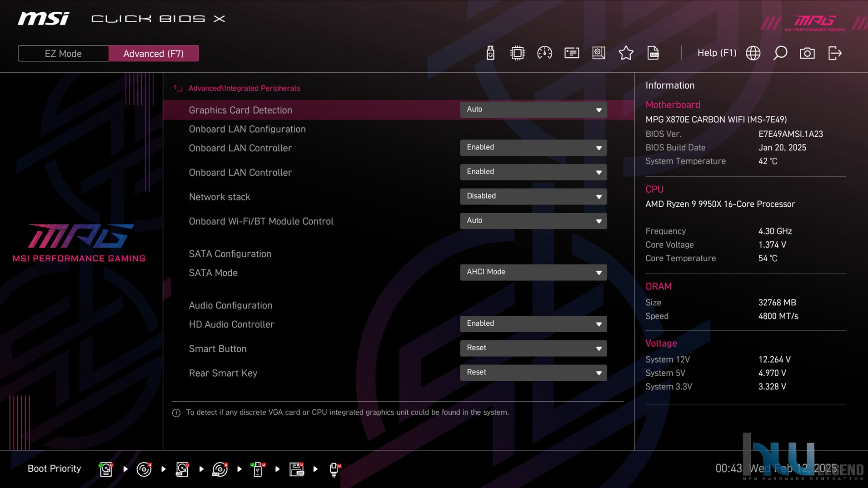Select the USB key boot device
868x488 pixels.
(258, 469)
